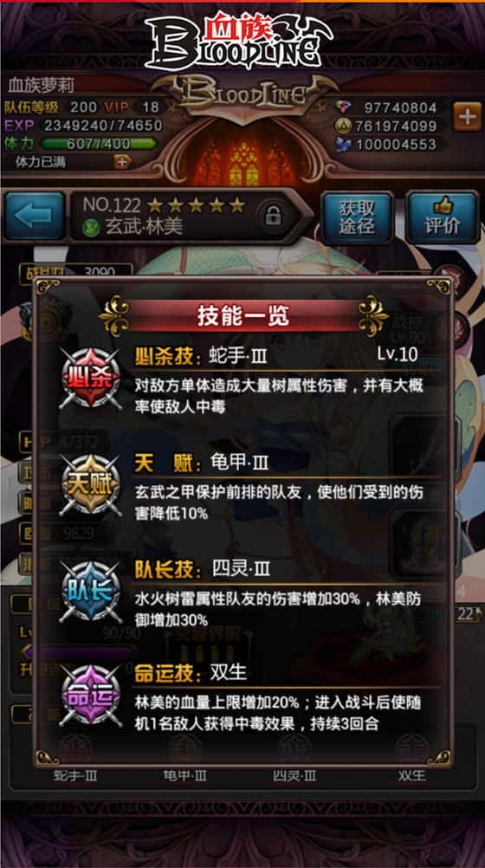This screenshot has height=868, width=485.
Task: Select the gold 天赋 talent emblem
Action: pyautogui.click(x=91, y=485)
